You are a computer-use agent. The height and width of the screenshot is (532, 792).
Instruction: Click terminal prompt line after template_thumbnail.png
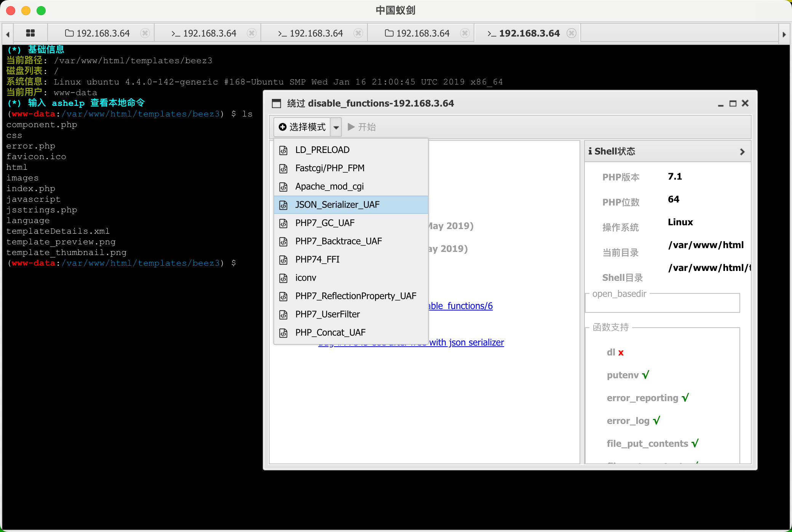122,263
